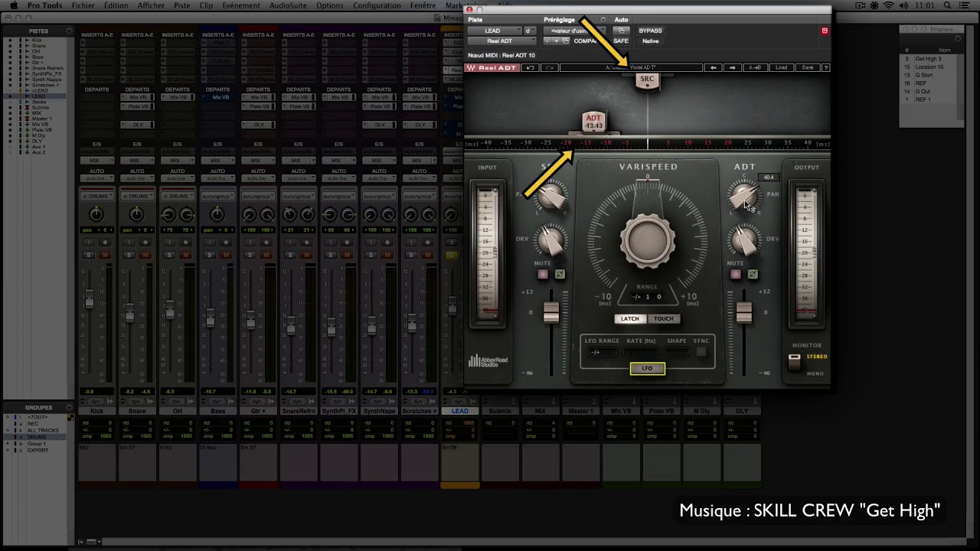Click the Waves Reel ADT logo
Screen dimensions: 980x551
point(492,68)
